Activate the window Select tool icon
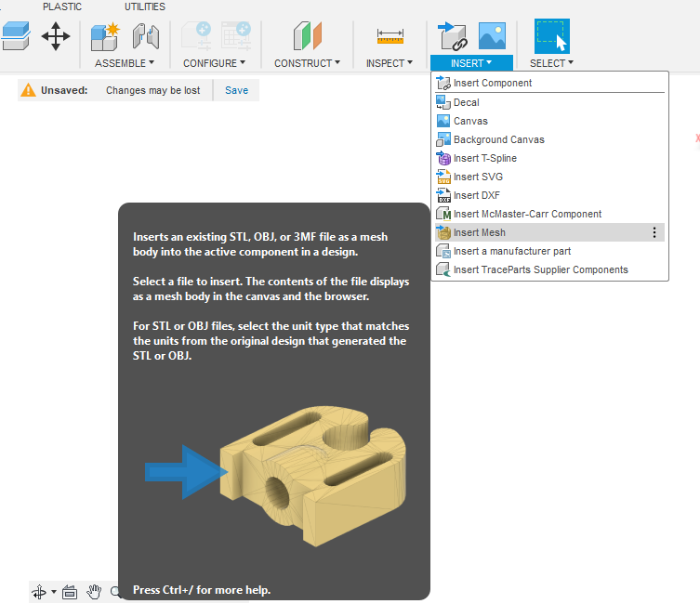Screen dimensions: 700x604 (551, 37)
